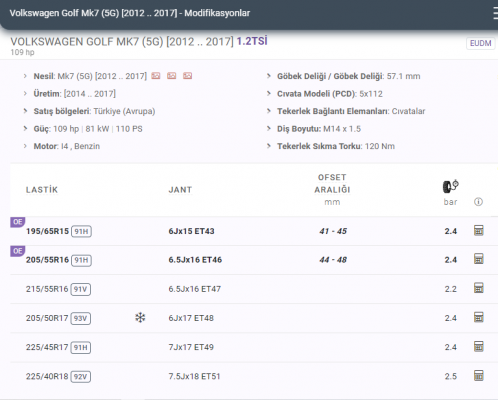Select the 195/65R15 tire size
The height and width of the screenshot is (400, 498).
(x=47, y=231)
